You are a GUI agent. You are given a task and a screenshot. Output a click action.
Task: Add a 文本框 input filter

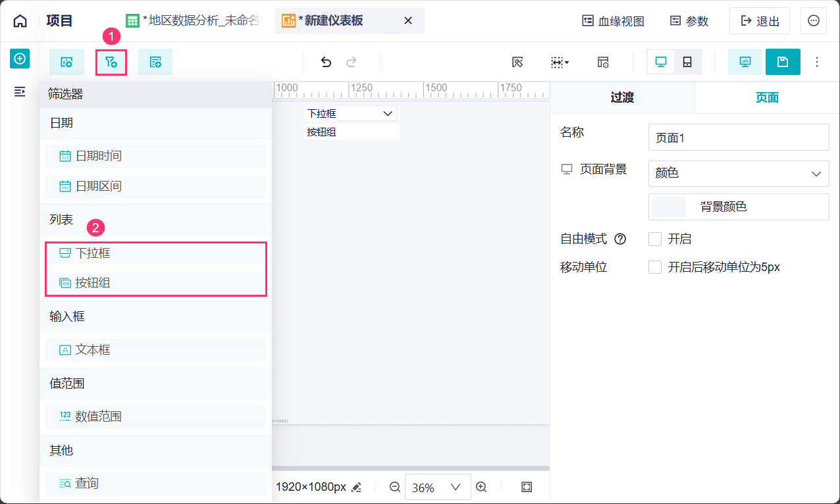[x=155, y=350]
